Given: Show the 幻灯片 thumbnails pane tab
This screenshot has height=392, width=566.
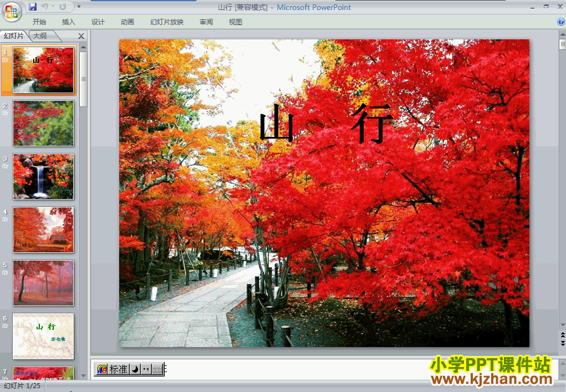Looking at the screenshot, I should pos(14,35).
